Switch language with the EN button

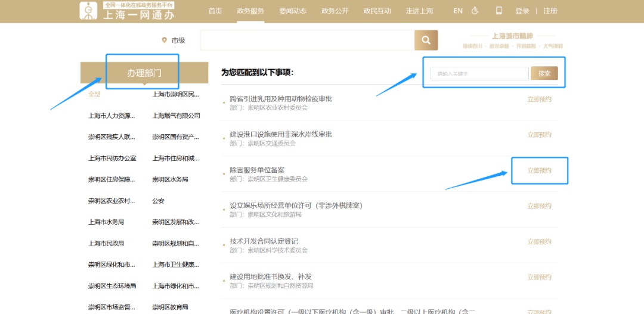(457, 11)
